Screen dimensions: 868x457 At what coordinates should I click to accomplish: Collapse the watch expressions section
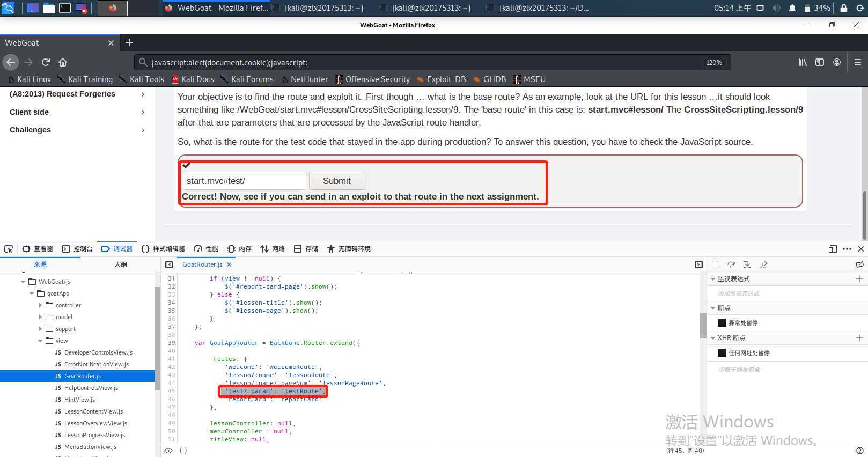click(713, 279)
